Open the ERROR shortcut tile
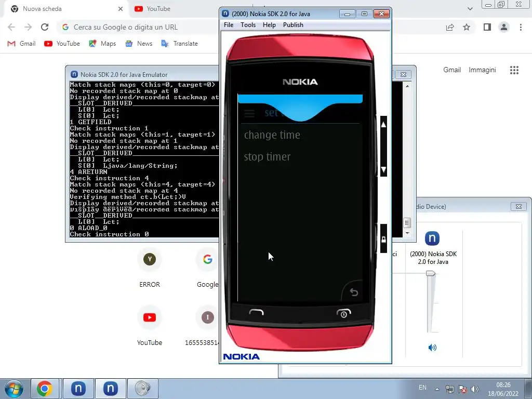Image resolution: width=532 pixels, height=399 pixels. 150,269
